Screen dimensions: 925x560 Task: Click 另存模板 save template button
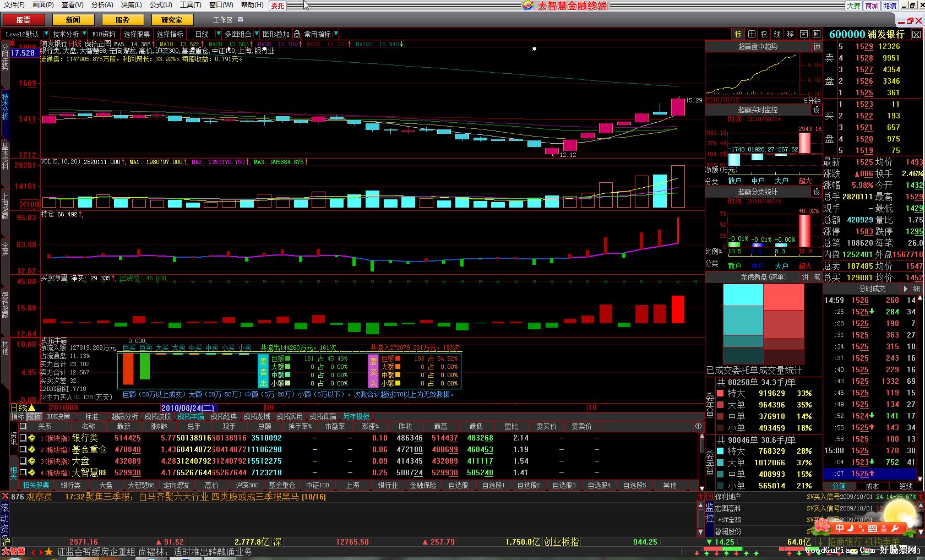pos(356,417)
